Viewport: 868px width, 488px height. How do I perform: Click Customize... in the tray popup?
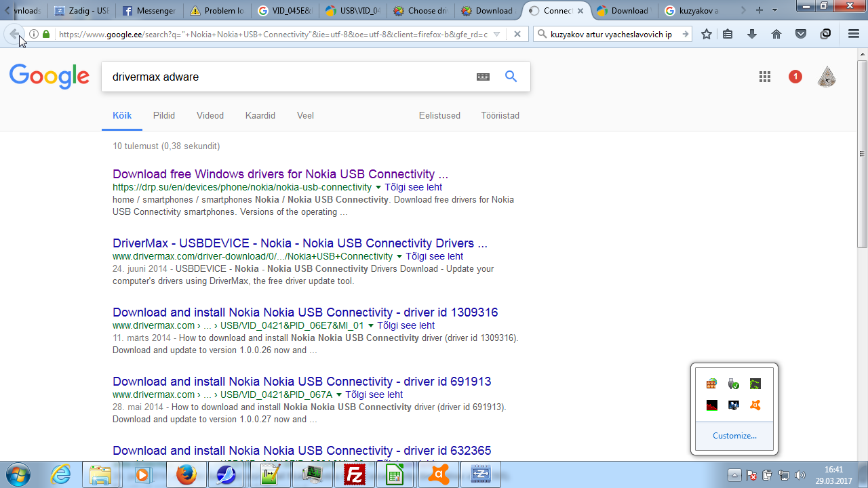734,436
